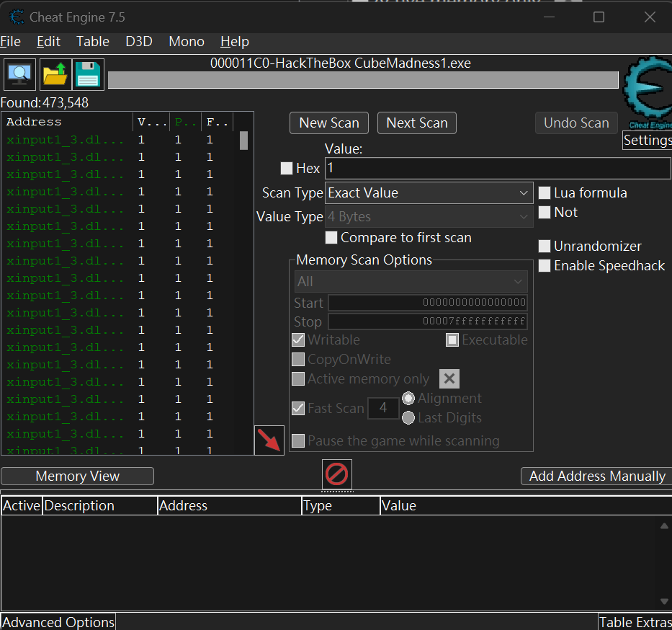Screen dimensions: 672x630
Task: Open the Table menu
Action: 93,42
